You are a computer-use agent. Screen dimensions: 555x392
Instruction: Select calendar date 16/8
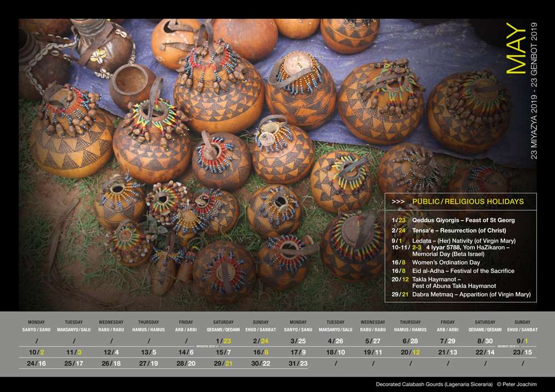point(261,352)
